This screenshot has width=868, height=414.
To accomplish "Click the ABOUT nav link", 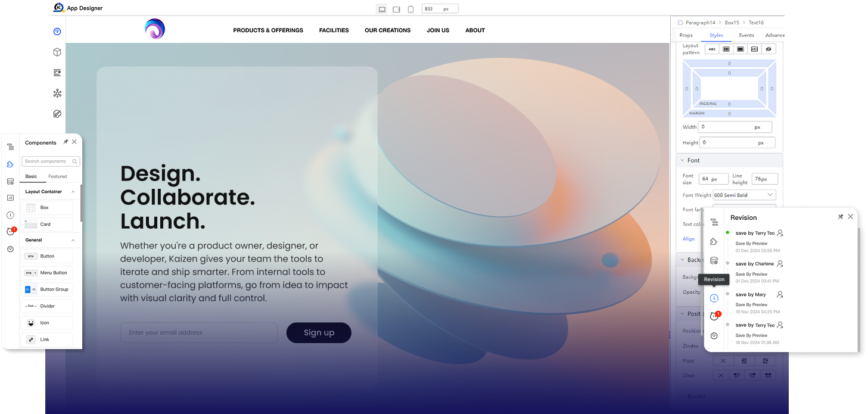I will tap(475, 30).
